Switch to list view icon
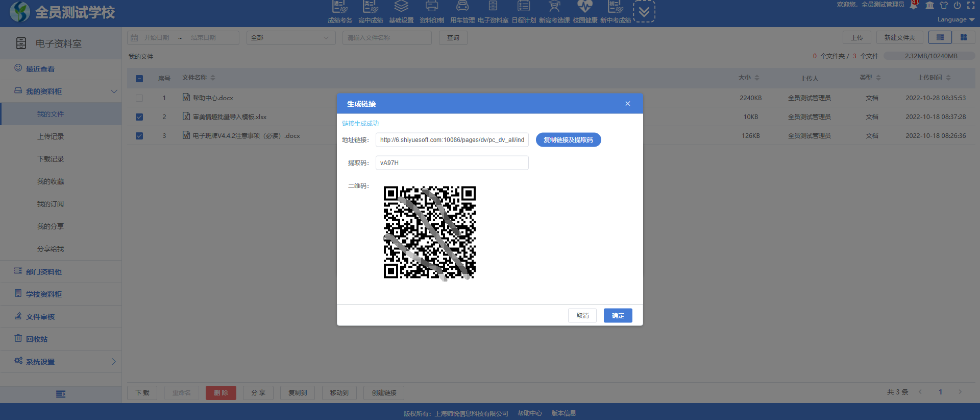The height and width of the screenshot is (420, 980). click(x=940, y=37)
